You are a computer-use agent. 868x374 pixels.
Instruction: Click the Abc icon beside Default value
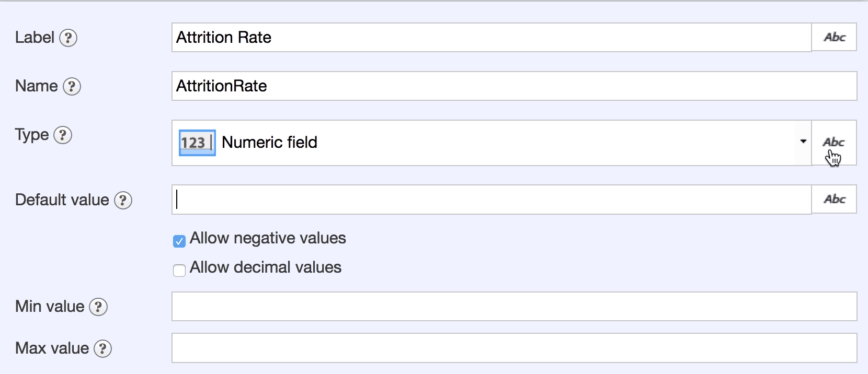pyautogui.click(x=834, y=199)
